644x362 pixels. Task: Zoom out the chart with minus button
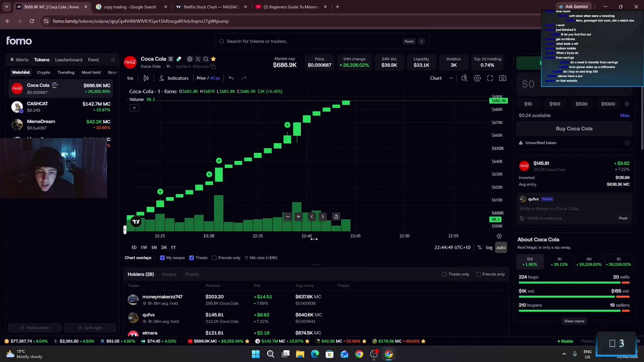click(x=288, y=217)
